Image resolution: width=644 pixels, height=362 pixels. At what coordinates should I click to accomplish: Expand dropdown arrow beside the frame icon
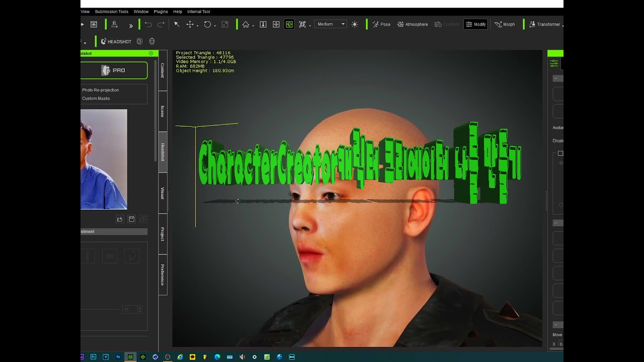pos(309,26)
